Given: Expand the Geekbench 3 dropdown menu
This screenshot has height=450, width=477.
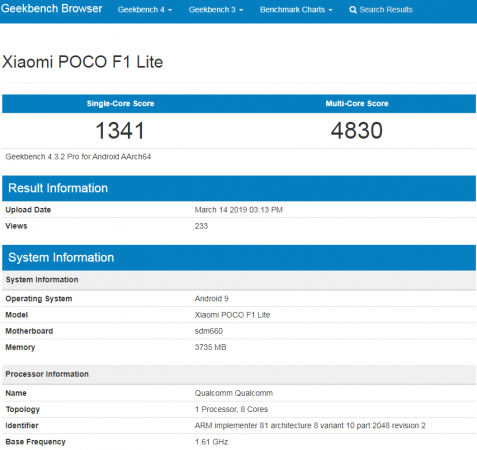Looking at the screenshot, I should (216, 10).
